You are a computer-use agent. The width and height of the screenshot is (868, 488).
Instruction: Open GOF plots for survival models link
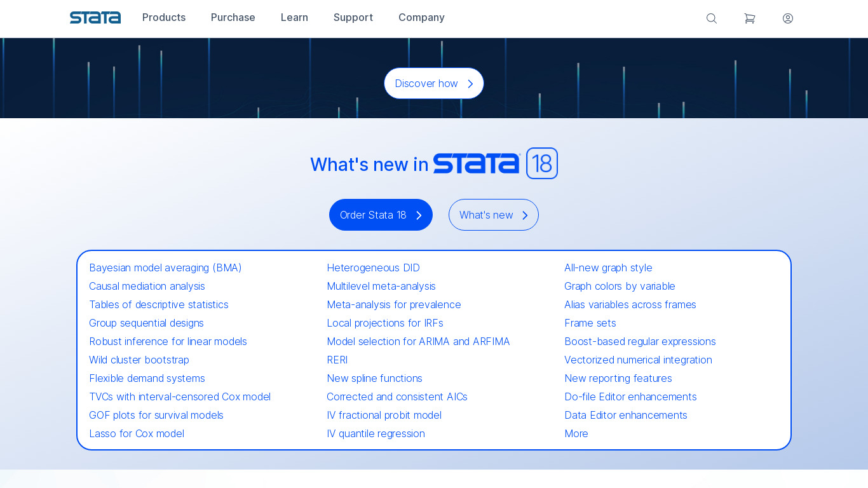(156, 416)
